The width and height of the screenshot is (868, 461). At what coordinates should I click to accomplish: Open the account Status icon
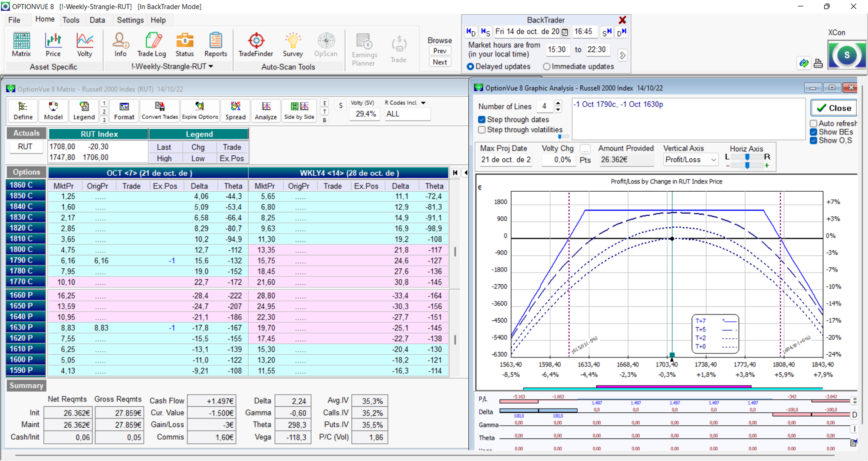pos(184,45)
